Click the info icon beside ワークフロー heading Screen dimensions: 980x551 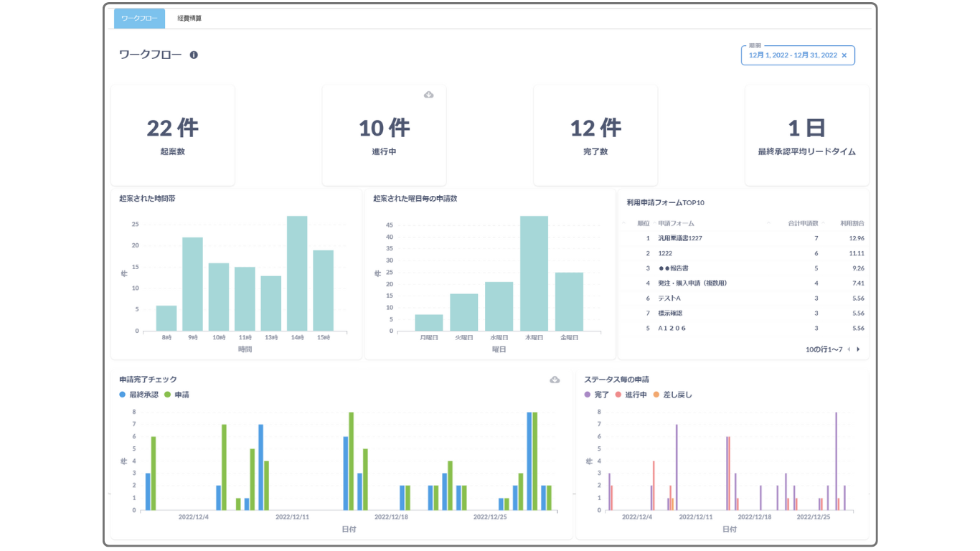click(194, 55)
